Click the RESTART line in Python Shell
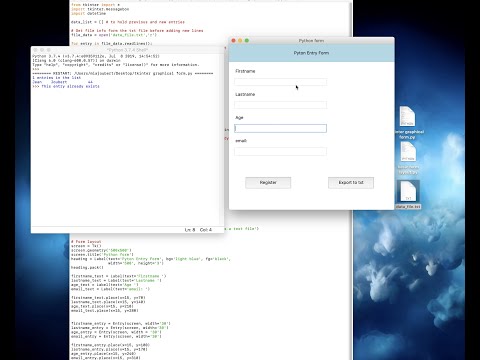The height and width of the screenshot is (360, 480). (123, 73)
